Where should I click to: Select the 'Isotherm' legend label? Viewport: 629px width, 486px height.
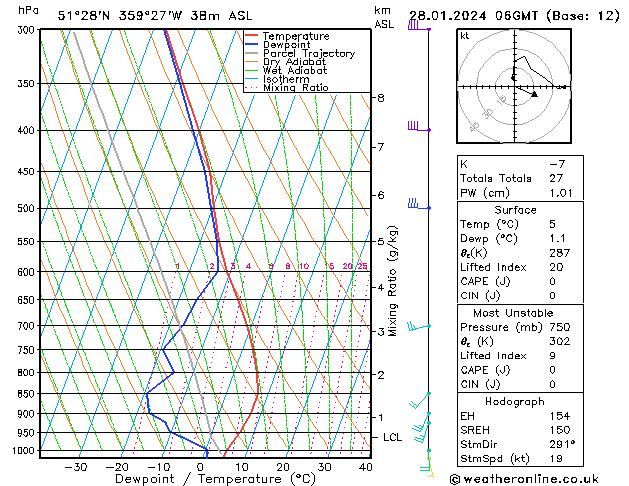[286, 79]
